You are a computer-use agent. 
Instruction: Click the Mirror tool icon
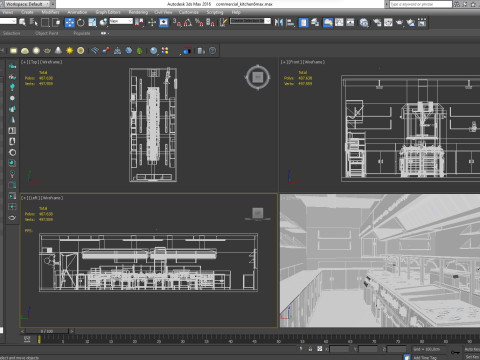pos(279,22)
